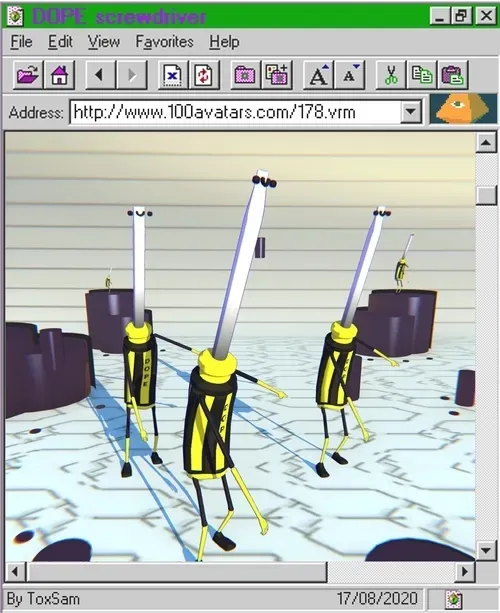Screen dimensions: 500x613
Task: Click the vertical scrollbar down arrow
Action: [x=486, y=550]
